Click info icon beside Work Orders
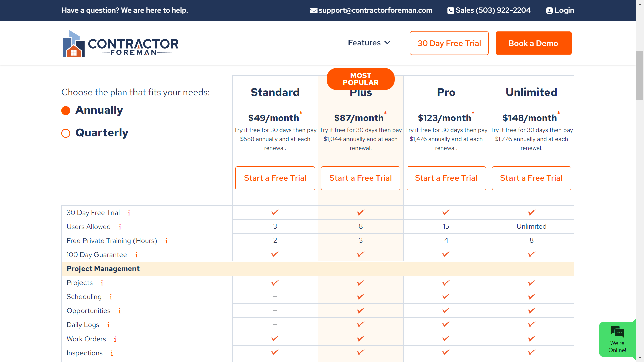The image size is (644, 362). point(115,339)
